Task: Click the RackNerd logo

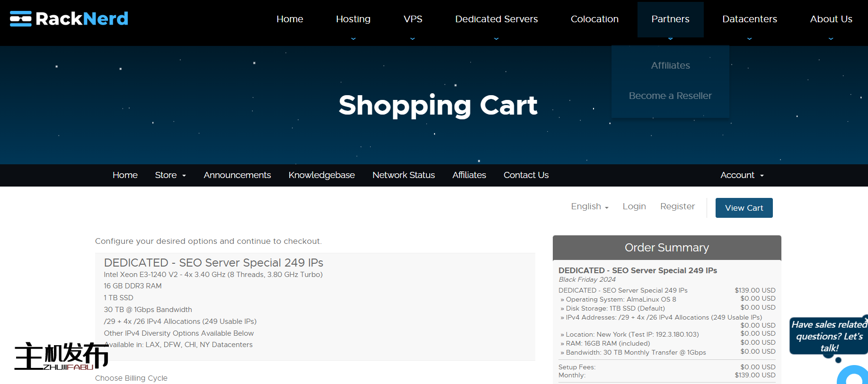Action: (x=69, y=18)
